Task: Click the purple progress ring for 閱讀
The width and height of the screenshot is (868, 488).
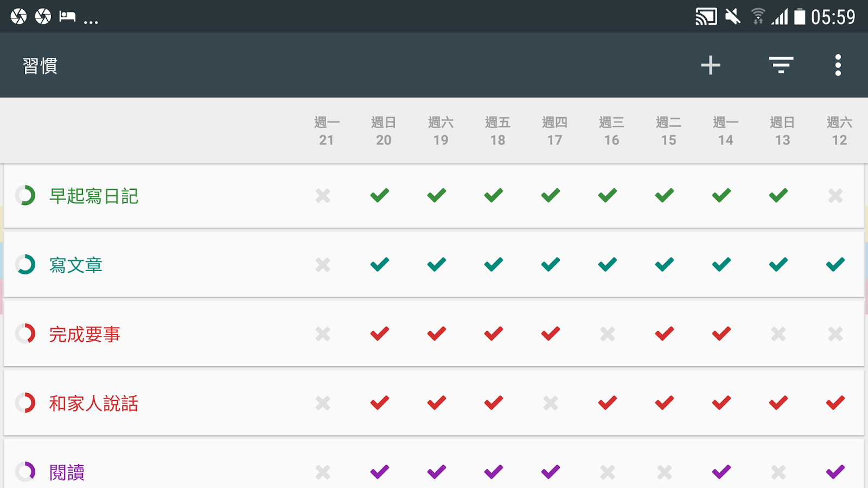Action: coord(25,472)
